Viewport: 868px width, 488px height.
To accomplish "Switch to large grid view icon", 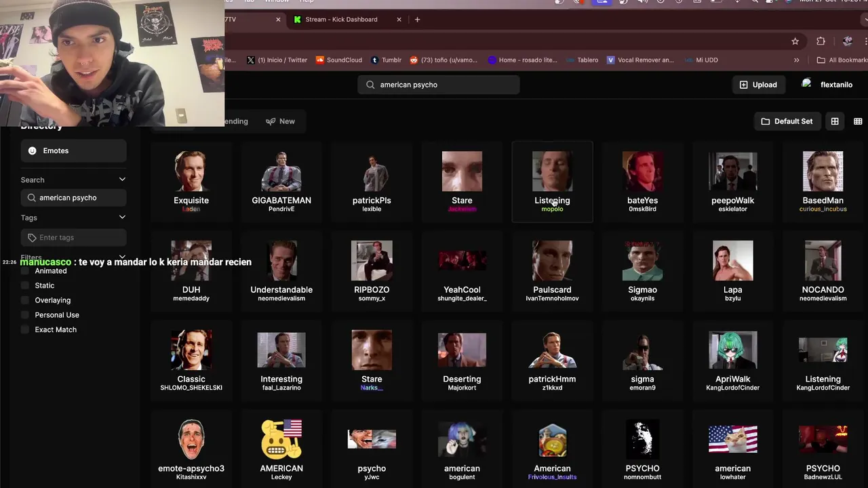I will [x=835, y=121].
